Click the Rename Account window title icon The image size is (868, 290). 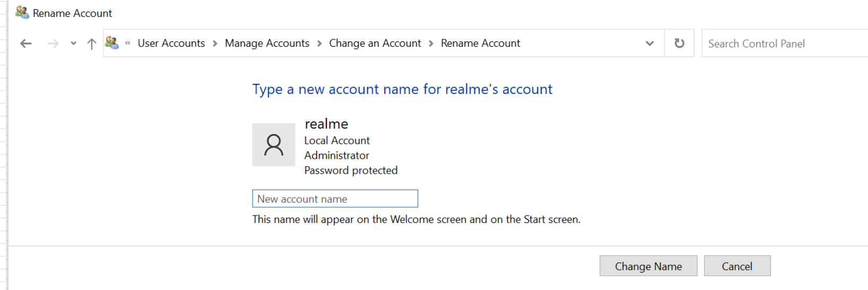[22, 12]
